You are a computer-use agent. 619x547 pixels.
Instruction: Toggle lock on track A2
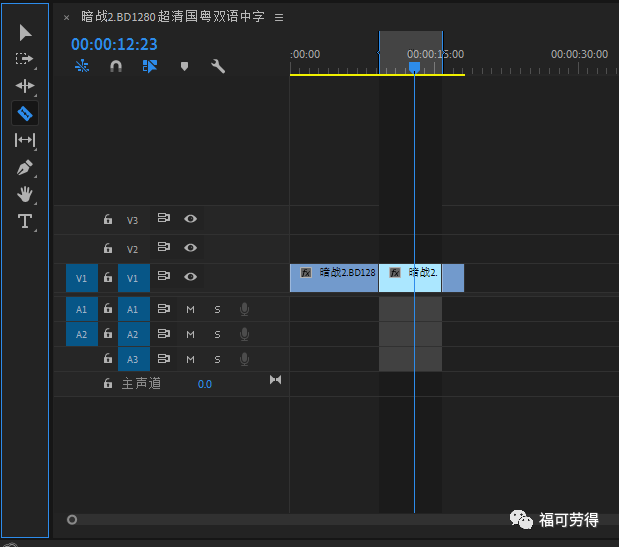(108, 334)
